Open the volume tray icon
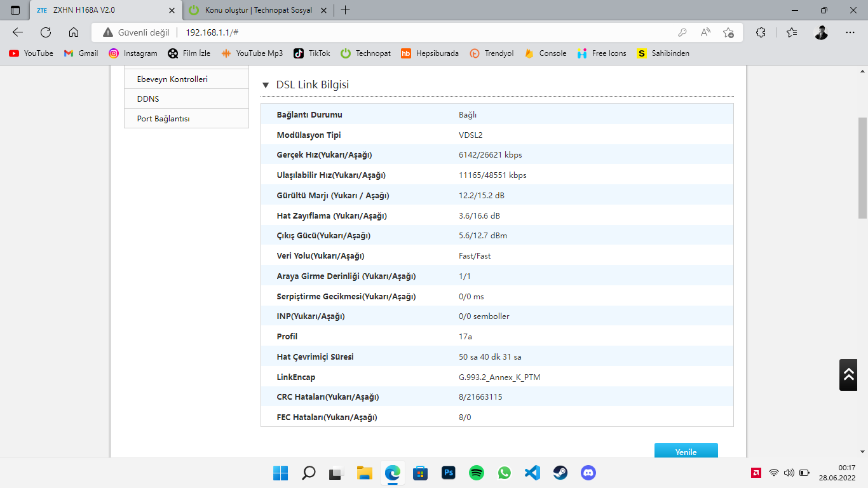The height and width of the screenshot is (488, 868). pos(789,473)
